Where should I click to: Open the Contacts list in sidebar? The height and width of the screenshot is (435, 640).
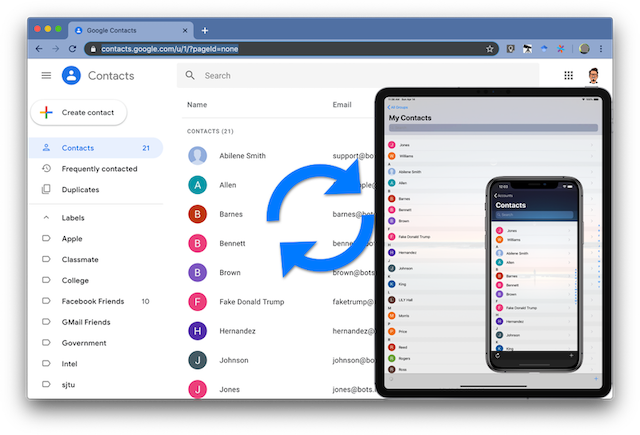pyautogui.click(x=96, y=148)
